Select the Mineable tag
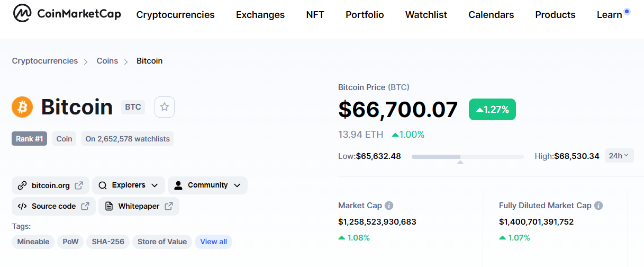Viewport: 644px width, 267px height. click(x=33, y=242)
